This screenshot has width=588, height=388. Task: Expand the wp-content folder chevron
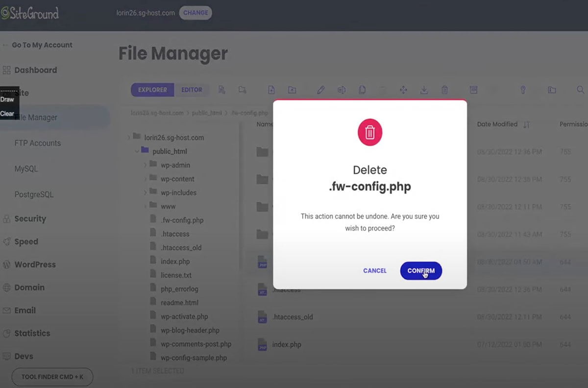145,179
